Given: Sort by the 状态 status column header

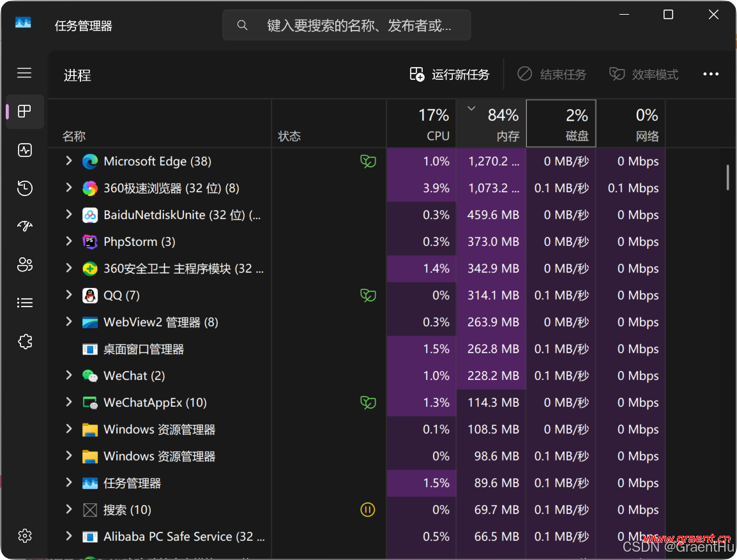Looking at the screenshot, I should [329, 123].
